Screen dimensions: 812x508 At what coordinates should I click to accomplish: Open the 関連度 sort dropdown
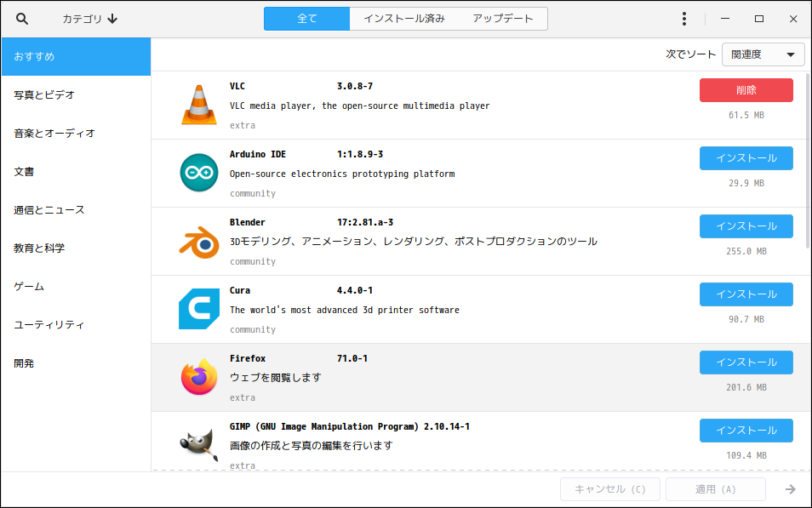(x=763, y=54)
